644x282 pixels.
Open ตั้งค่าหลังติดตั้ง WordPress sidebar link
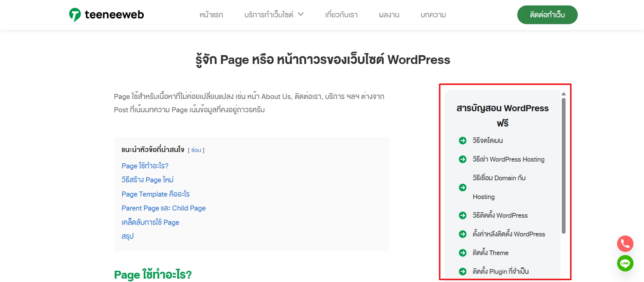pyautogui.click(x=509, y=234)
